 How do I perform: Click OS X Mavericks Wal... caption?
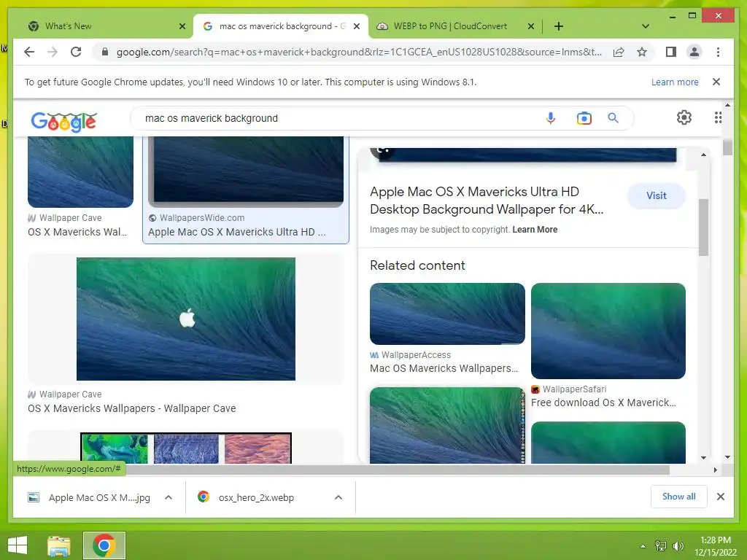[77, 232]
